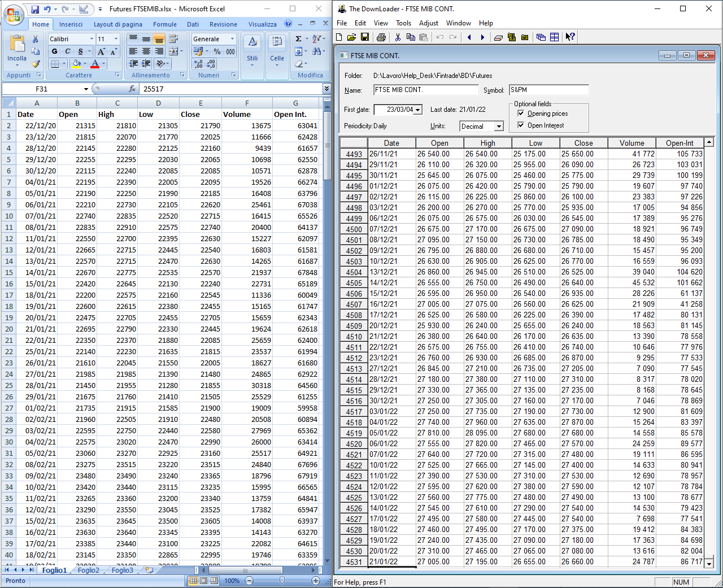Click the Excel Help question mark icon
Viewport: 723px width, 588px height.
click(x=288, y=24)
